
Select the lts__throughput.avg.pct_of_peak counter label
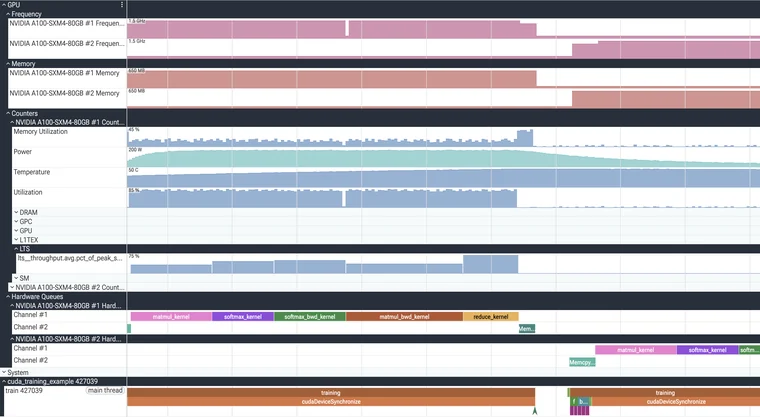point(70,258)
